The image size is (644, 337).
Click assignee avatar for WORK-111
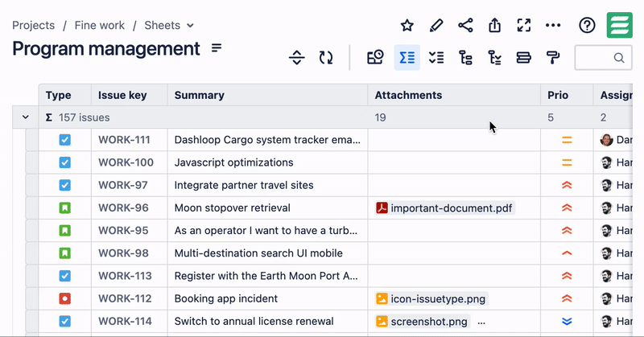click(606, 140)
